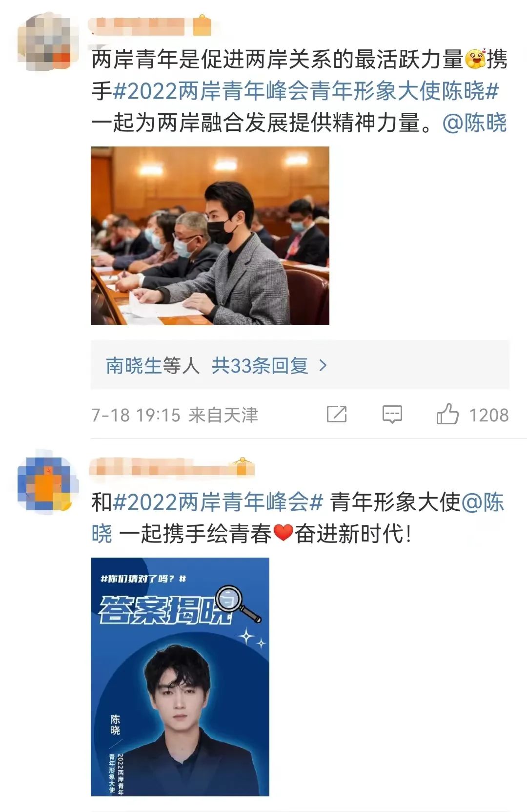Tap the member badge beside first username
The width and height of the screenshot is (527, 812).
point(202,25)
